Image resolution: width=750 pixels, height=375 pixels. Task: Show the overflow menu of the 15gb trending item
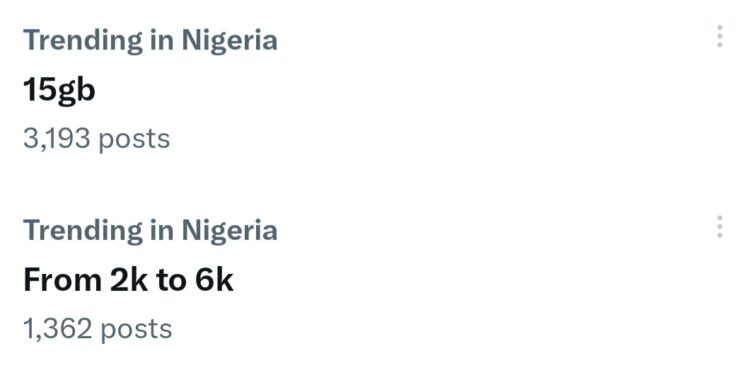click(x=719, y=36)
